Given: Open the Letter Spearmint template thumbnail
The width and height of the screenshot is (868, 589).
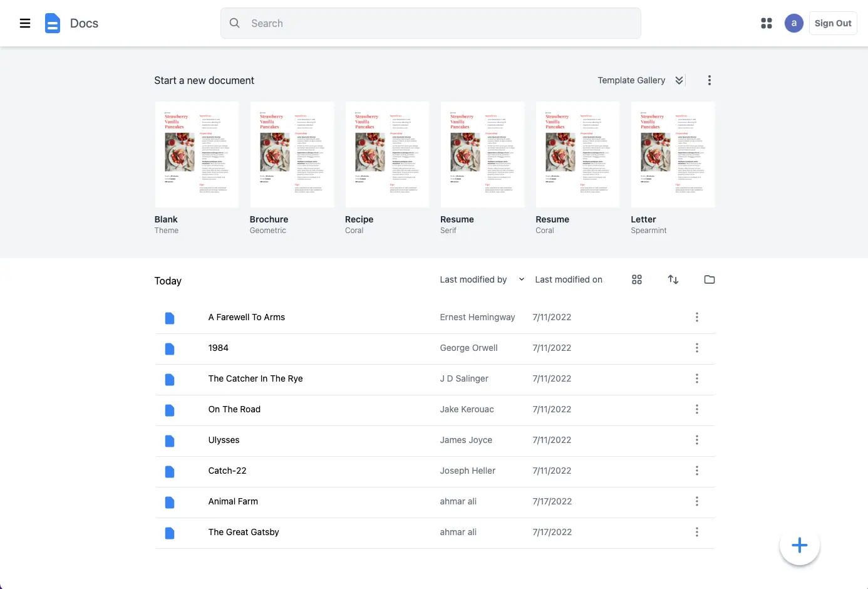Looking at the screenshot, I should pos(673,155).
